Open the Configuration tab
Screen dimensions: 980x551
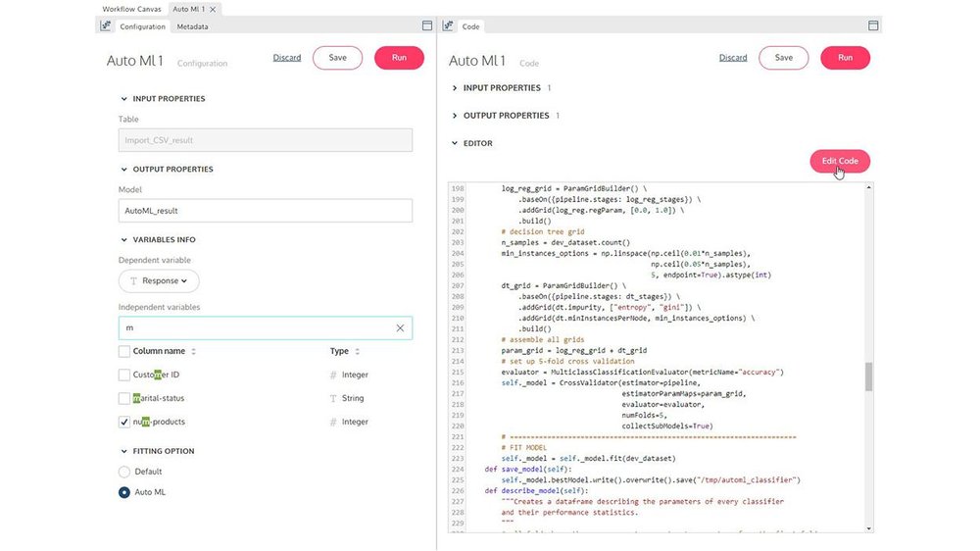pyautogui.click(x=142, y=26)
